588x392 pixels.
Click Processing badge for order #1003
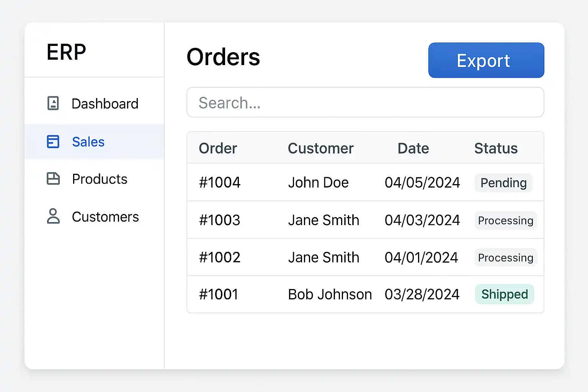click(x=506, y=220)
